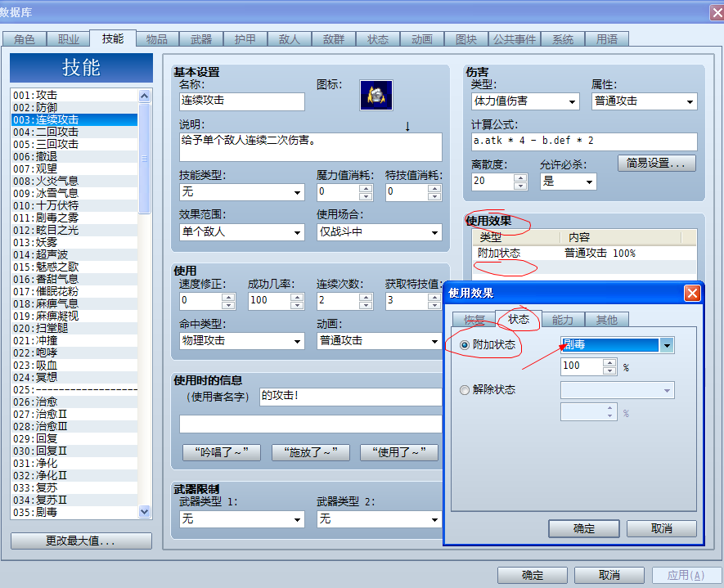
Task: Switch to the 状态 database tab
Action: pyautogui.click(x=378, y=39)
